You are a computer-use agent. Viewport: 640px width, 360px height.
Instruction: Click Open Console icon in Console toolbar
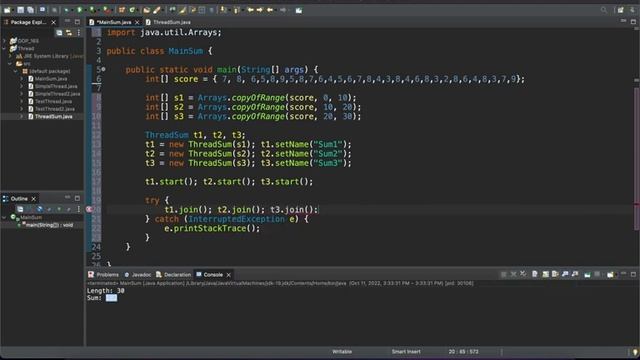click(610, 274)
